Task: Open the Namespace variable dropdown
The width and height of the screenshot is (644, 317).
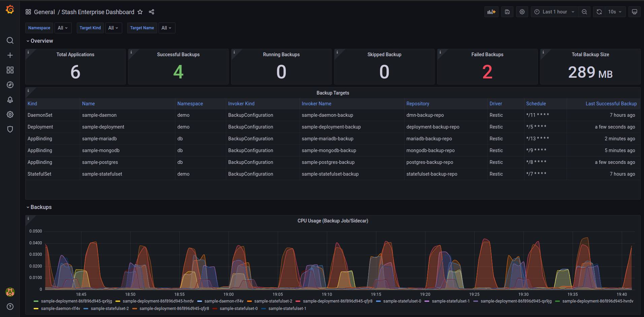Action: [x=63, y=28]
